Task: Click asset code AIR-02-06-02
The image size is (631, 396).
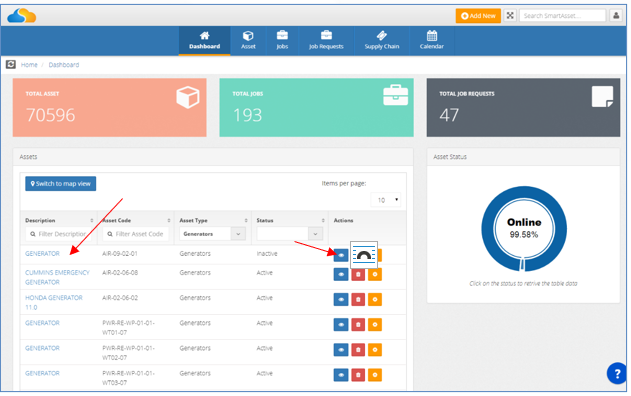Action: pos(120,298)
